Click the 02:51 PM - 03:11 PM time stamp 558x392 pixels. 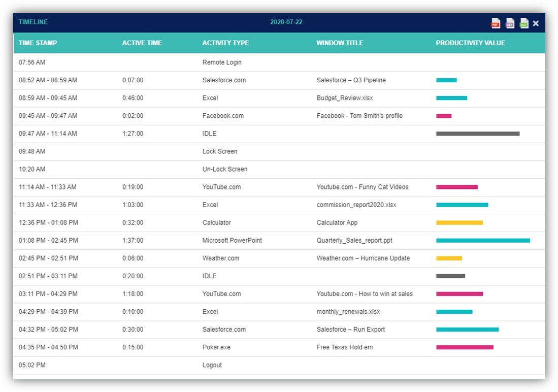48,276
